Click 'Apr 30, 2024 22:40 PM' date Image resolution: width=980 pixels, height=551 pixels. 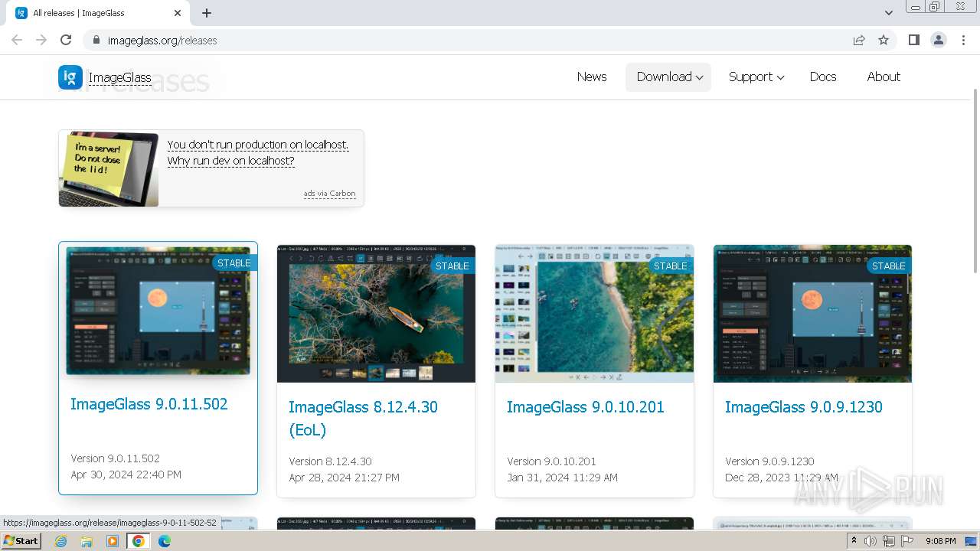(126, 474)
